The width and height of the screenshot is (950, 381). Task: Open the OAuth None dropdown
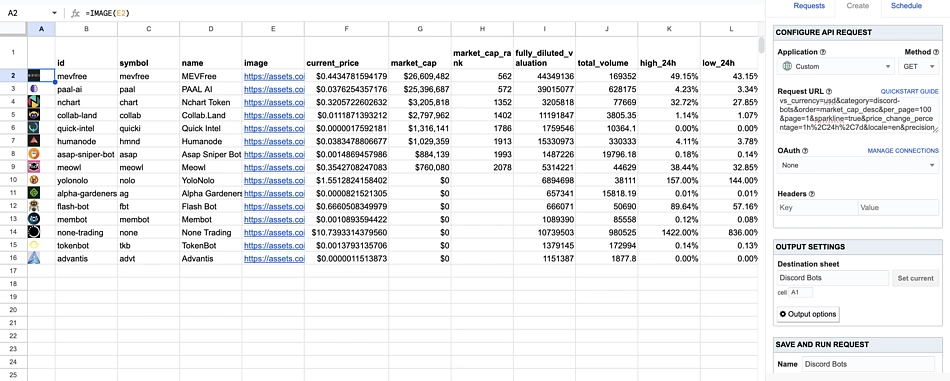click(858, 165)
